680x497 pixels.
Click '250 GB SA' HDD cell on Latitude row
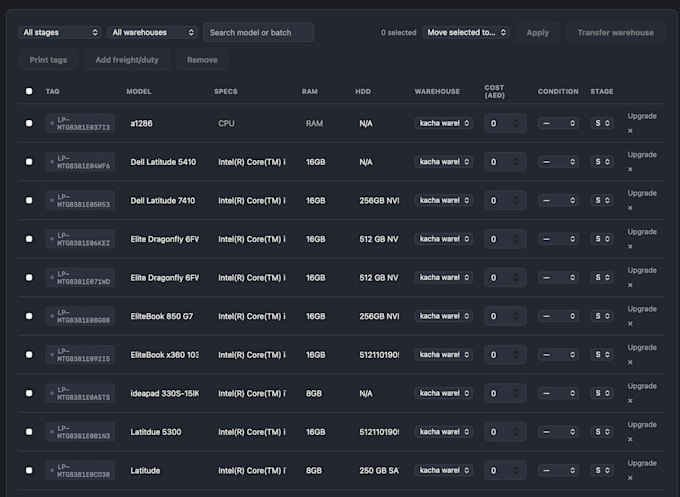coord(379,471)
